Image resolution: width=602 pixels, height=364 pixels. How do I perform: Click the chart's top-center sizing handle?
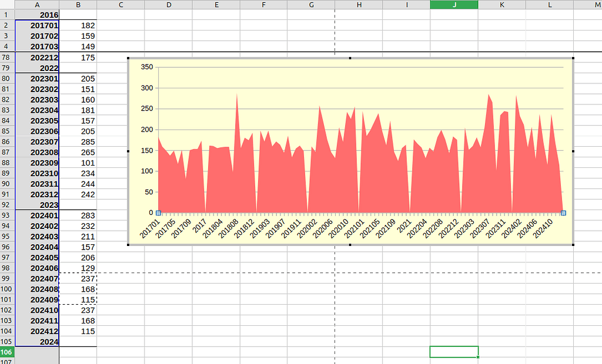[x=351, y=59]
